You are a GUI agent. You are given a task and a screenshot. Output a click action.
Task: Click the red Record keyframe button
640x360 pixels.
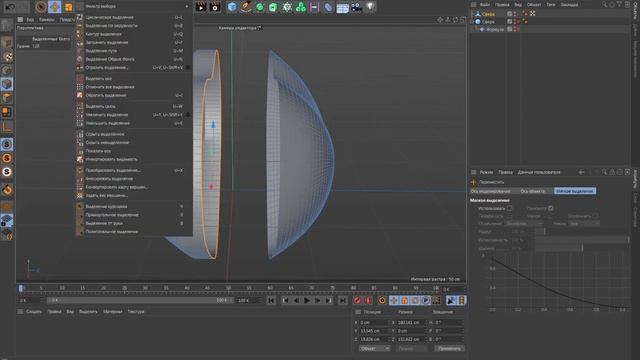pos(357,300)
